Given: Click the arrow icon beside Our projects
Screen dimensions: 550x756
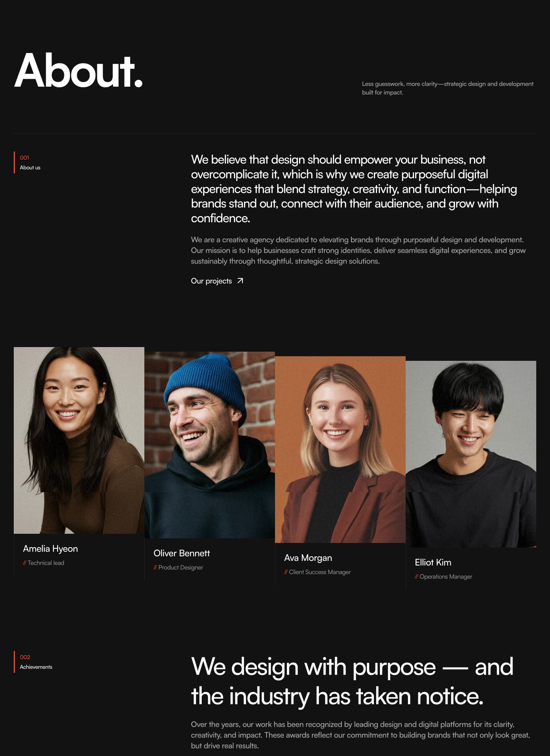Looking at the screenshot, I should [x=240, y=281].
